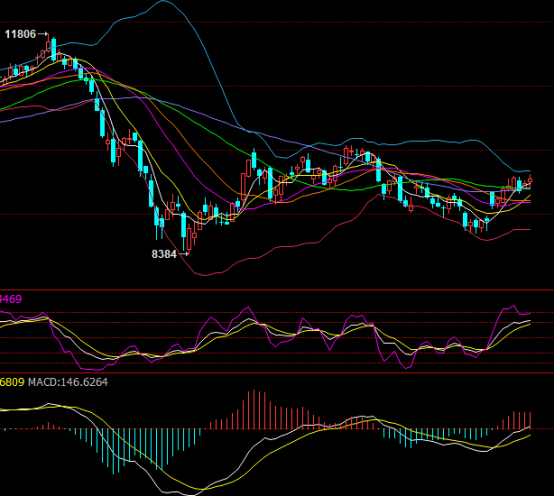Click the magenta 469 oscillator value

11,299
